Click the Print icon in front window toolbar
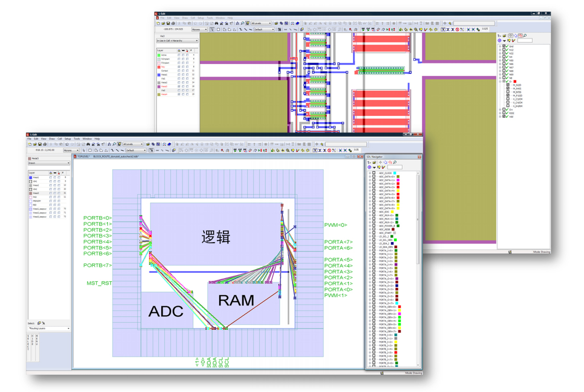Viewport: 584px width, 392px height. (45, 144)
